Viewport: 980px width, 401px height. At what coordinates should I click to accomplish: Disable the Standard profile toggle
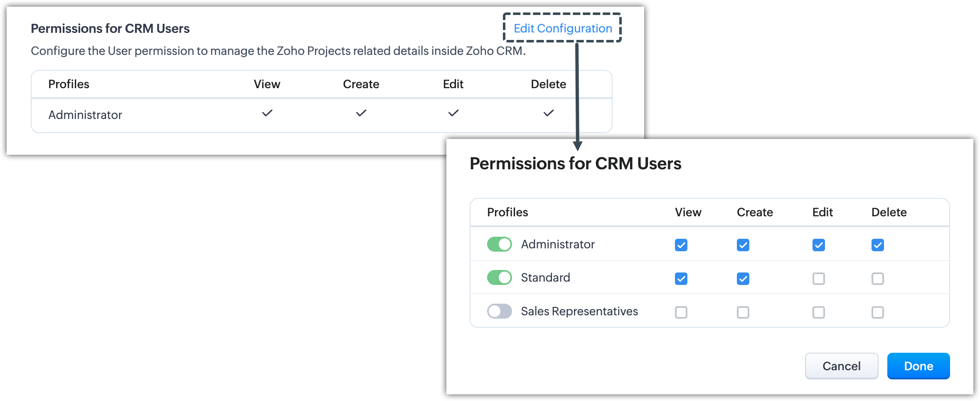499,277
